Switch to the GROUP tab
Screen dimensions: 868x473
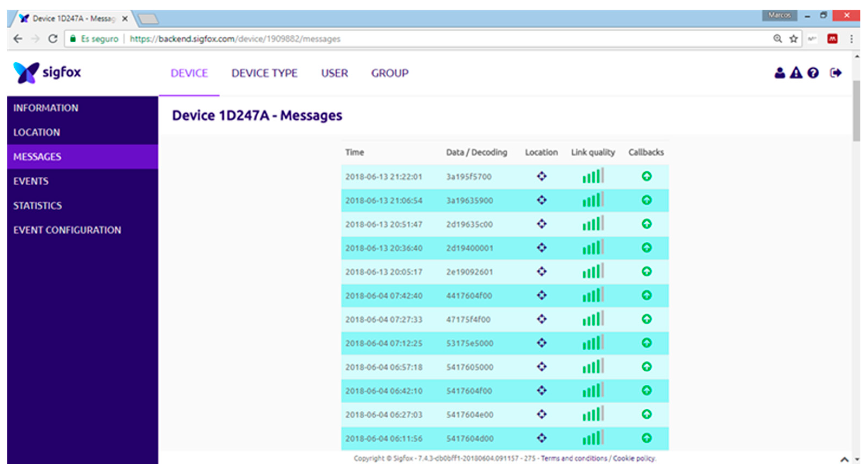[390, 73]
